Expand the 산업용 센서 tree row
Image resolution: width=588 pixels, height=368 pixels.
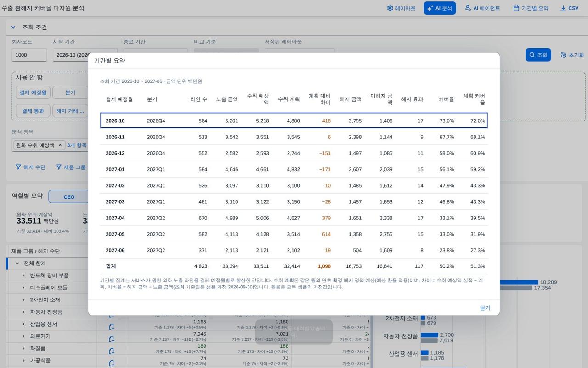click(23, 324)
